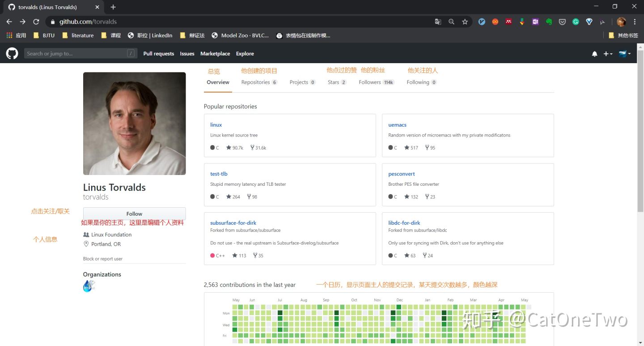Switch to the Following tab

pyautogui.click(x=422, y=82)
